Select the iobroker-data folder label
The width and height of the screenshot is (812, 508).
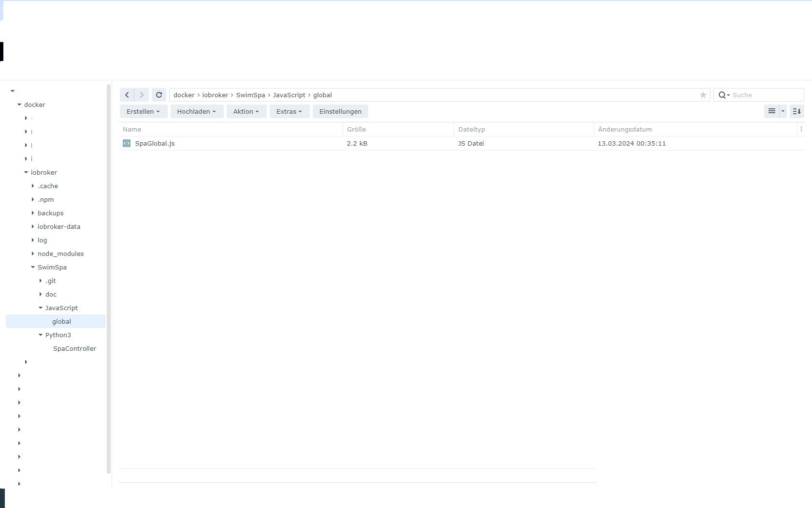pyautogui.click(x=59, y=226)
